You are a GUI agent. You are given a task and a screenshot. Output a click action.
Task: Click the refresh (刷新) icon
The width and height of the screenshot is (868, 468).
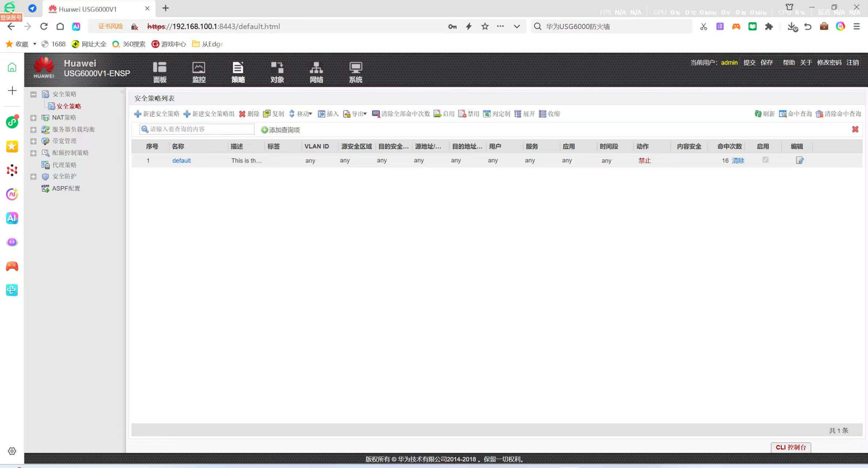tap(758, 114)
